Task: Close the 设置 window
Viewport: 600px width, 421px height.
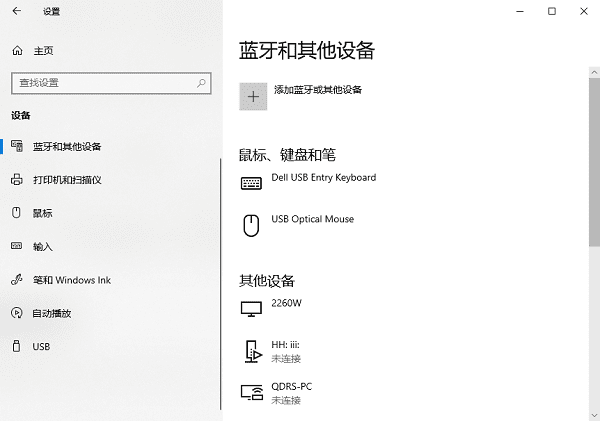Action: (584, 11)
